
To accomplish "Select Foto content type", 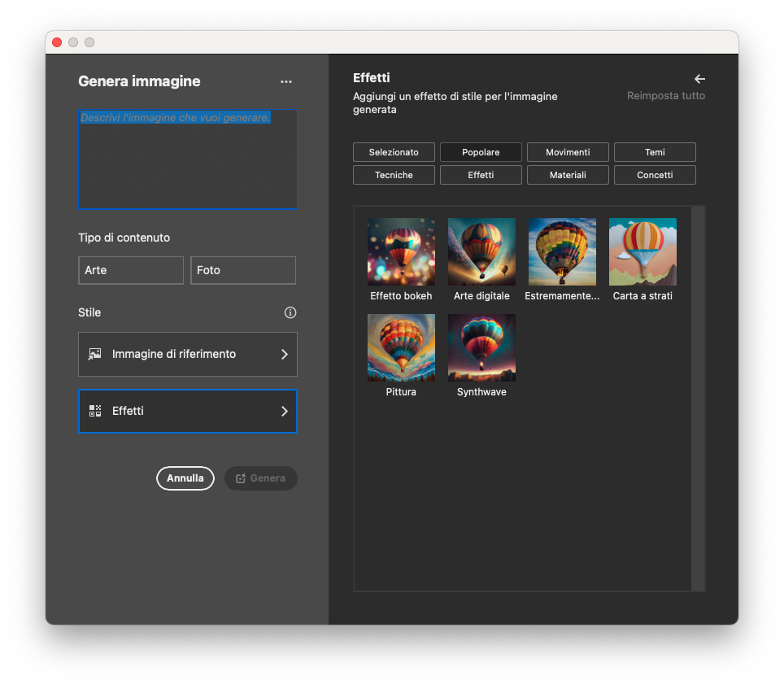I will pos(243,270).
